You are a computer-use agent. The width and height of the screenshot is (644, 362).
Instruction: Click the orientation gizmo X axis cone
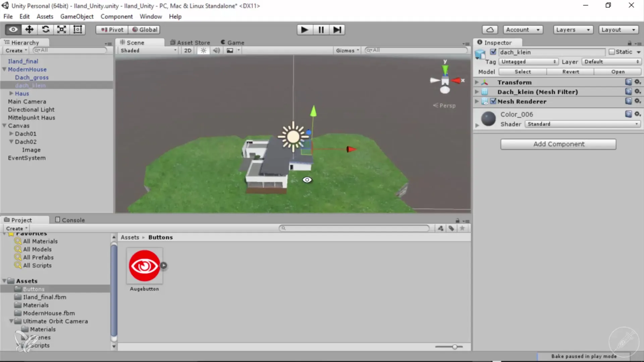pos(456,80)
